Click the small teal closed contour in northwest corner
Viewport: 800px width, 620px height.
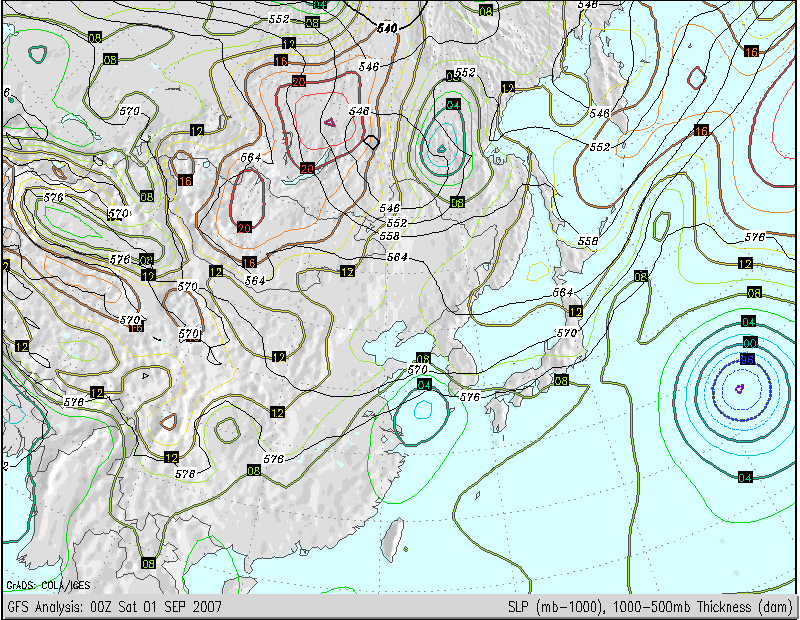tap(37, 54)
